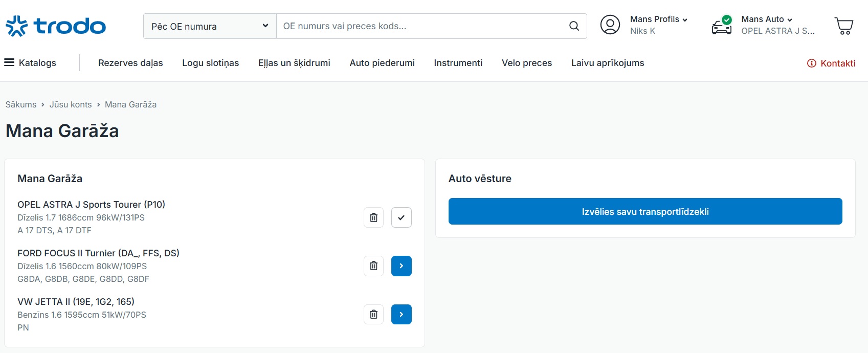This screenshot has height=353, width=868.
Task: Click the search magnifier icon
Action: (x=574, y=26)
